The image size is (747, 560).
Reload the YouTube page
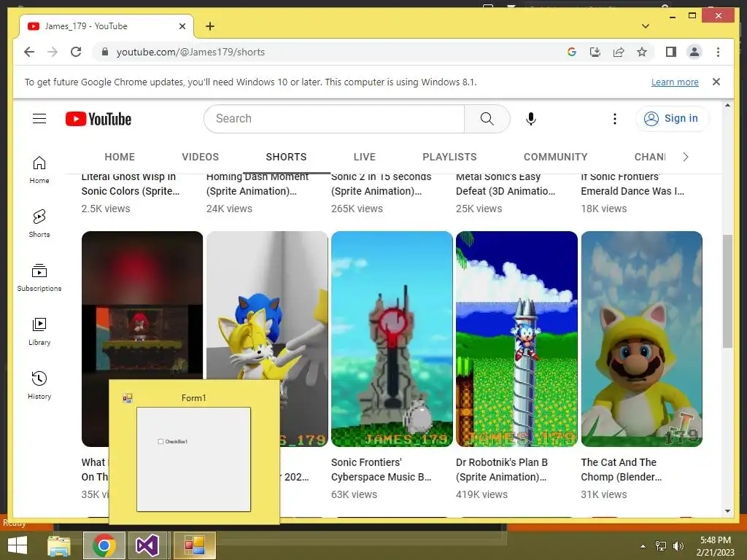point(76,52)
